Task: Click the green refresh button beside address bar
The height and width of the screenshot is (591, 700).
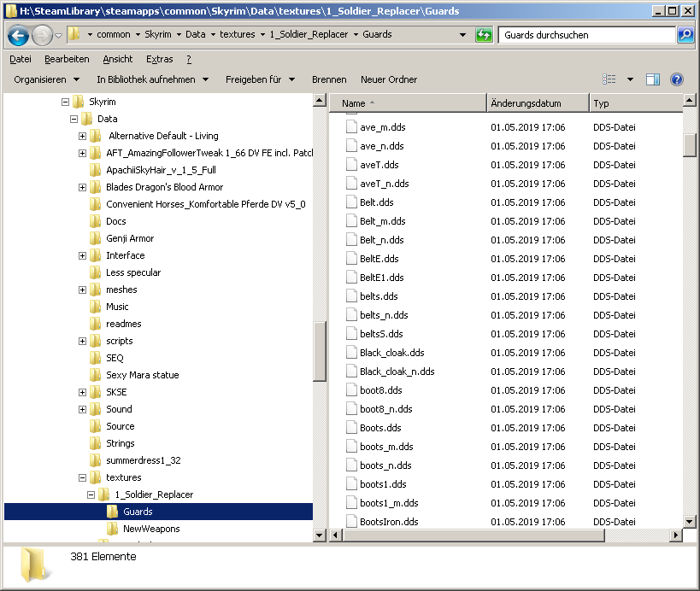Action: 485,35
